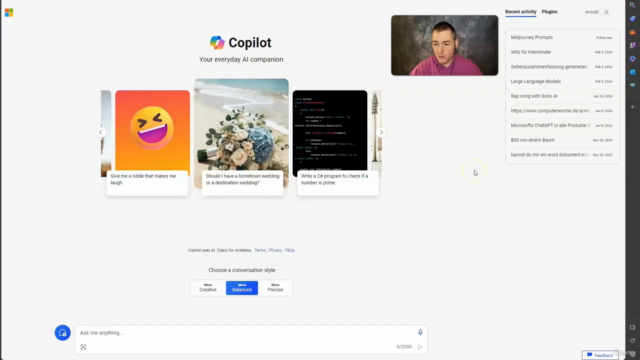Viewport: 640px width, 360px height.
Task: Open the 'Midjourney Prompts' recent chat
Action: [562, 38]
